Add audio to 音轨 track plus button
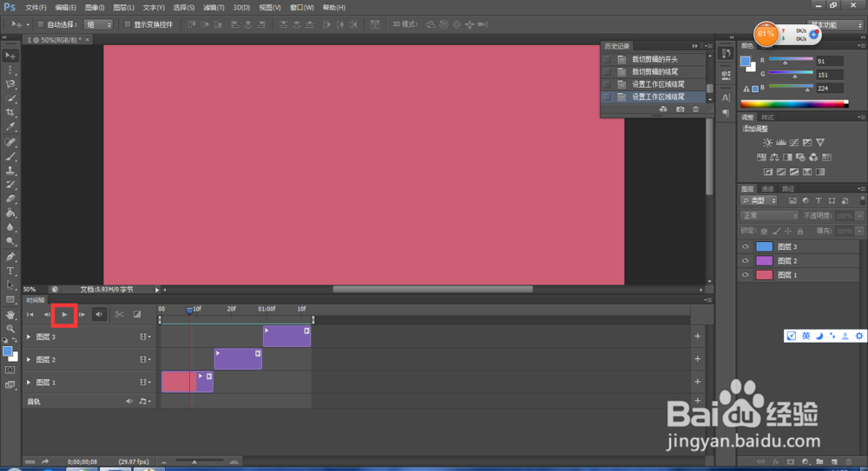The width and height of the screenshot is (868, 471). [x=698, y=400]
